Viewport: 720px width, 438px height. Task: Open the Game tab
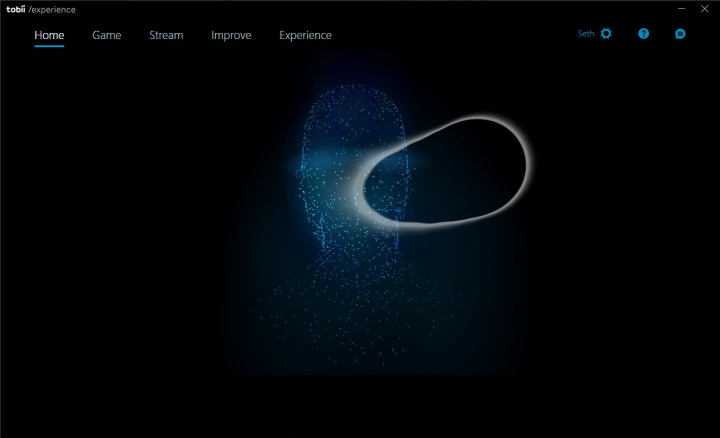point(106,35)
